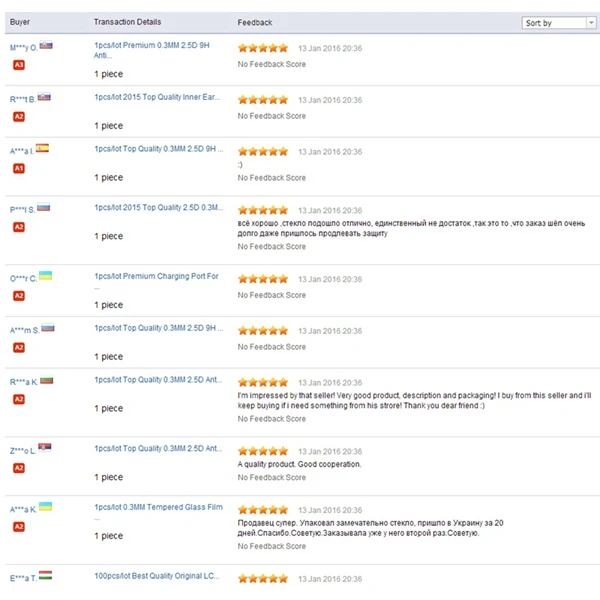Click the flag icon beside R***a K.
600x600 pixels.
(x=47, y=381)
